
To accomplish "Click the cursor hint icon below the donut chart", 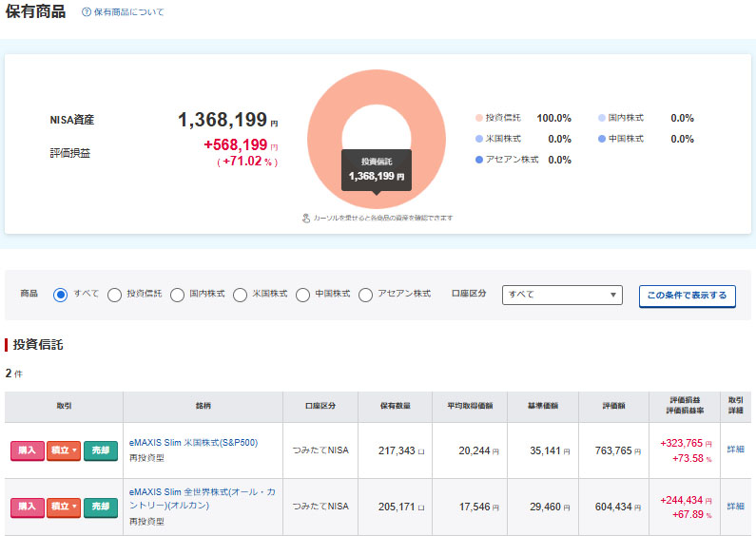I will pos(306,218).
